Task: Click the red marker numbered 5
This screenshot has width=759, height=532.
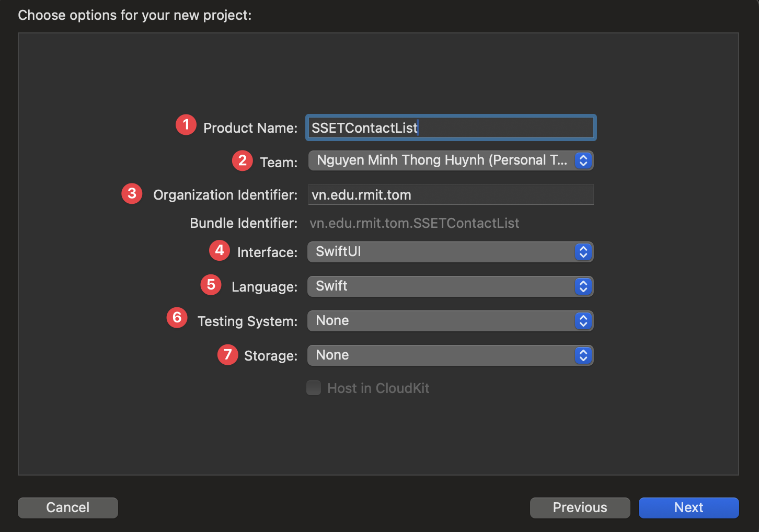Action: 211,285
